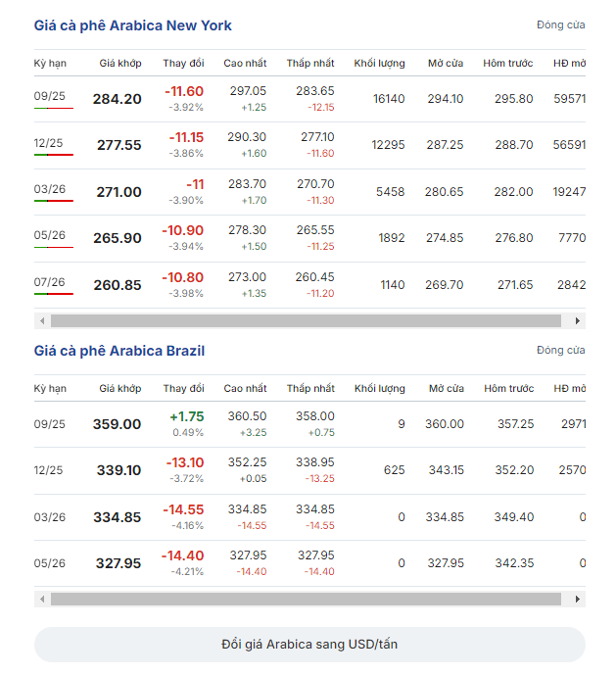Screen dimensions: 616x675
Task: Click the change value +1.75
Action: click(x=187, y=417)
